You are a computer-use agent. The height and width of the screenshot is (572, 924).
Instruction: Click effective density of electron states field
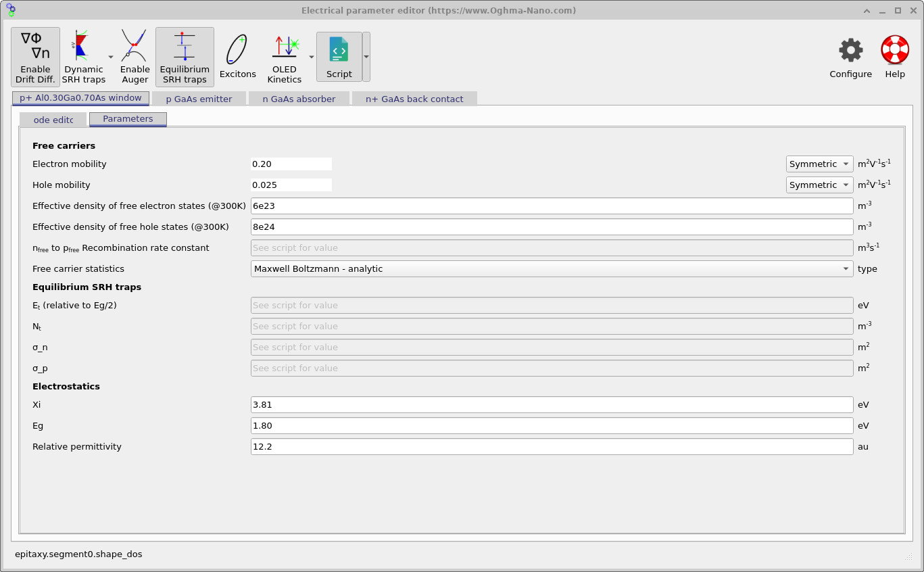[x=552, y=206]
